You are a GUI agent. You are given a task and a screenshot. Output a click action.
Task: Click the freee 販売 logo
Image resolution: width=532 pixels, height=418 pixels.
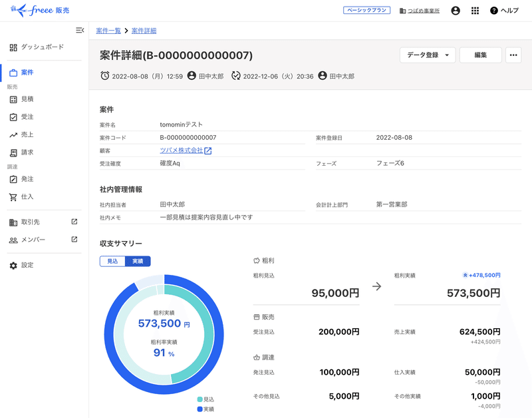click(40, 10)
